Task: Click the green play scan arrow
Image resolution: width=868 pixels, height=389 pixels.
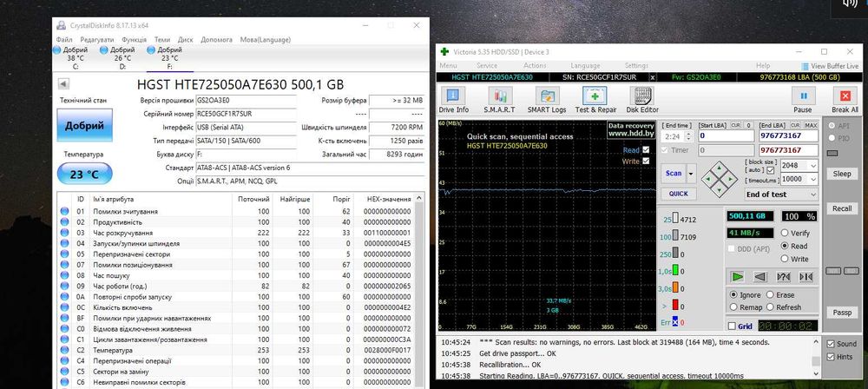Action: coord(737,276)
